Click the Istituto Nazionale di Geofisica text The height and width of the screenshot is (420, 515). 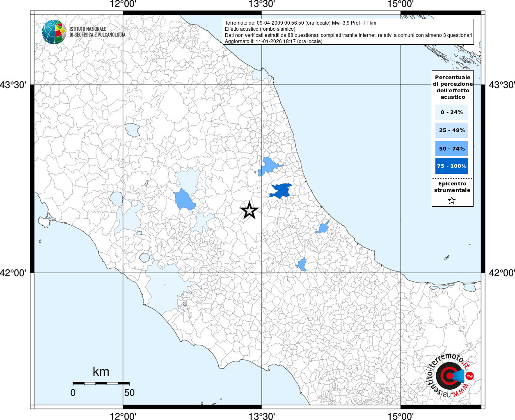[97, 32]
